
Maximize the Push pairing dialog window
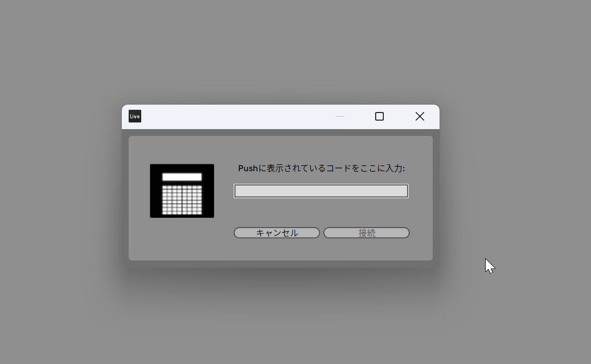[380, 117]
